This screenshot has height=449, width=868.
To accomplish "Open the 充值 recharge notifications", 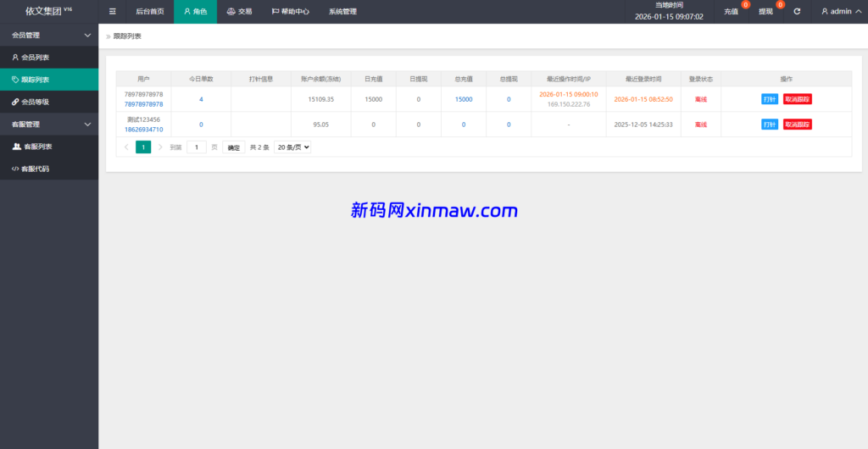I will [731, 11].
